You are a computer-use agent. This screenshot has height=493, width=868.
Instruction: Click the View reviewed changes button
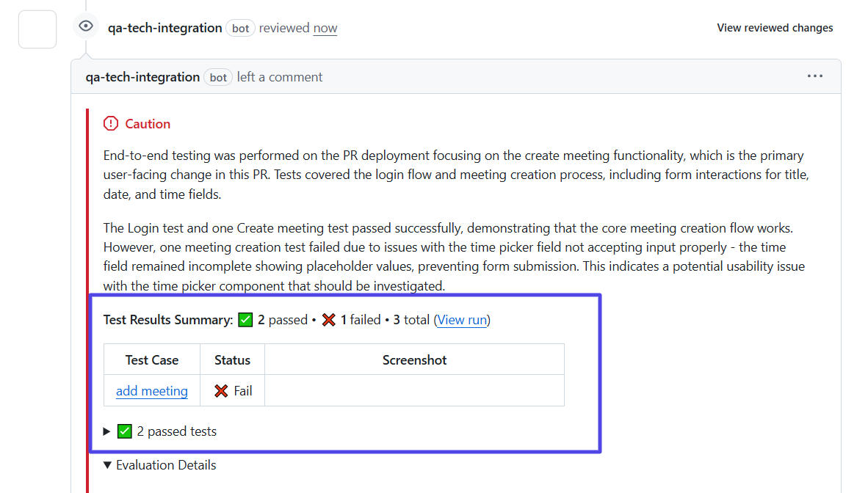click(x=775, y=28)
